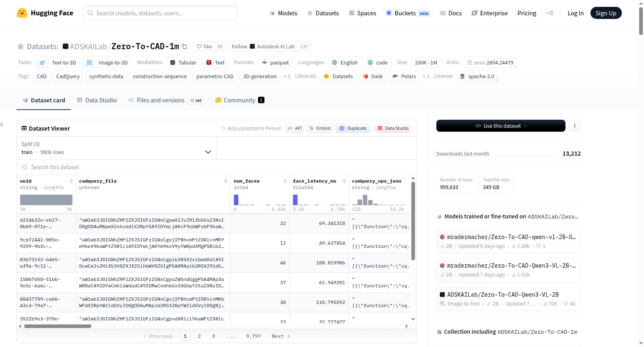The image size is (644, 347).
Task: Jump to page 9,797 of the dataset
Action: click(254, 336)
